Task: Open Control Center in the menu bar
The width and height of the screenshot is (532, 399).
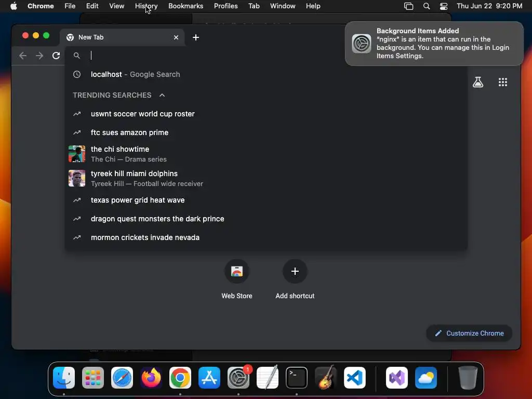Action: [x=444, y=6]
